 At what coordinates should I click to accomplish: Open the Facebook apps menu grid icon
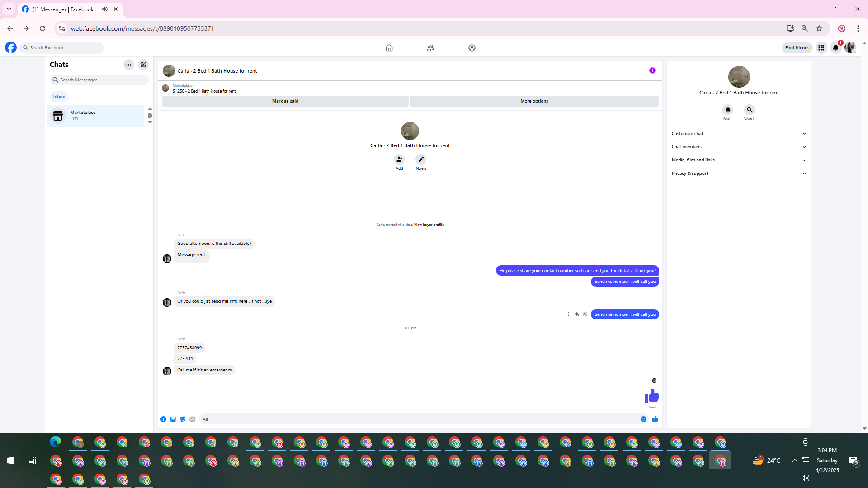[821, 48]
